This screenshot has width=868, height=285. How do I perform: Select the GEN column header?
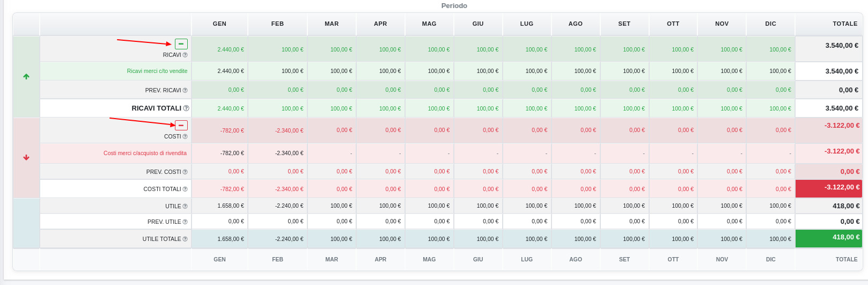(219, 24)
